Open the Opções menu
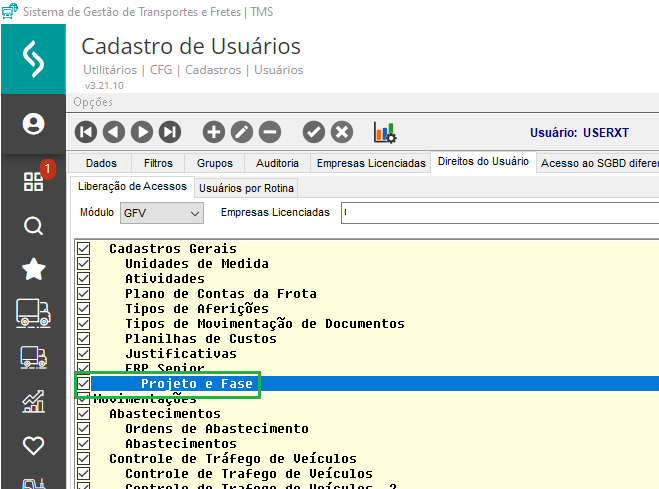 (x=93, y=102)
